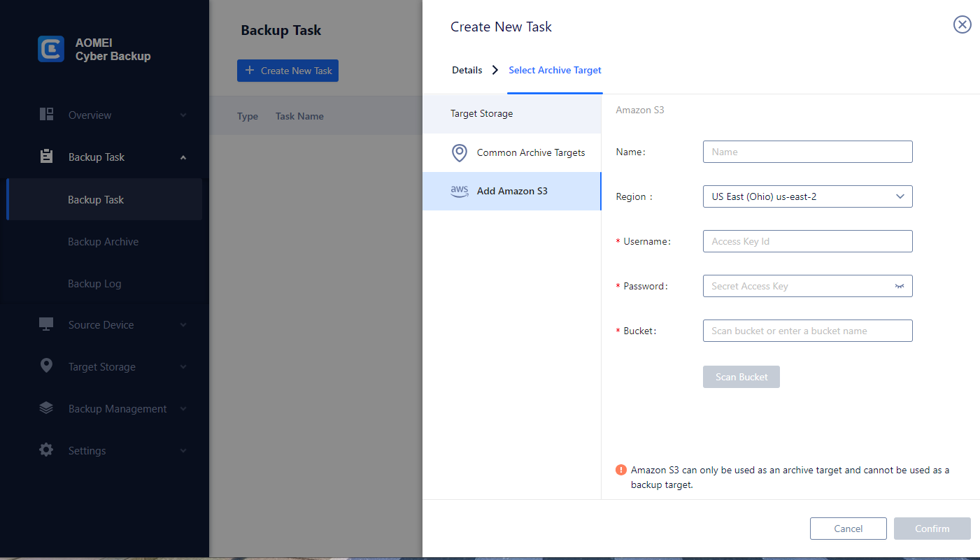Click the Target Storage header in panel
Viewport: 980px width, 560px height.
[x=481, y=113]
